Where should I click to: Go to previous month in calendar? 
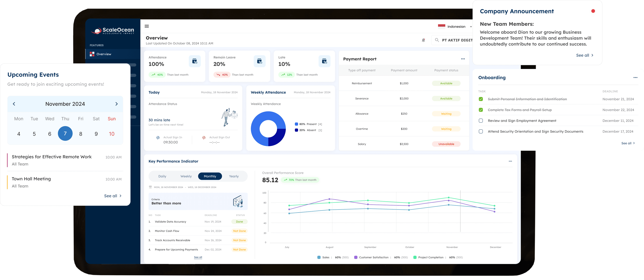[14, 104]
